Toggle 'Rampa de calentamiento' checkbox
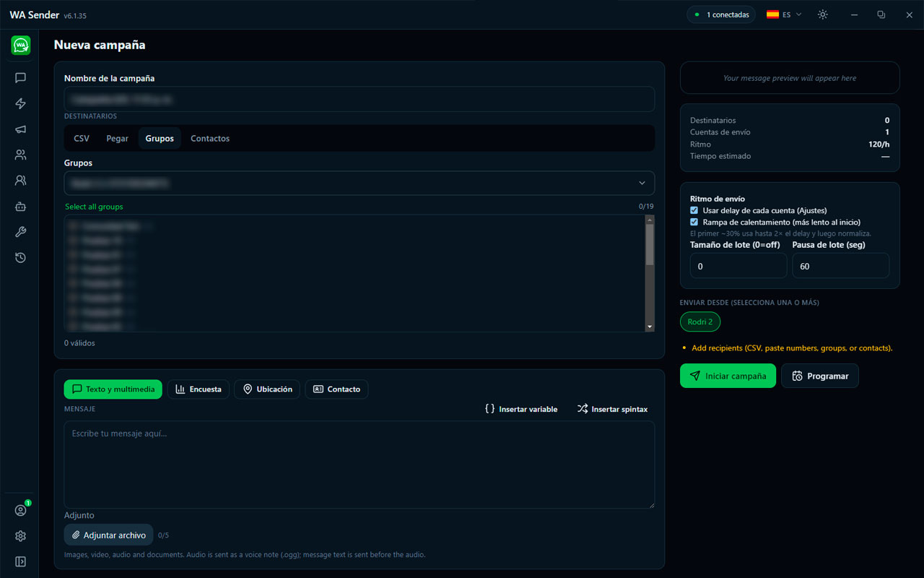The width and height of the screenshot is (924, 578). click(x=694, y=222)
